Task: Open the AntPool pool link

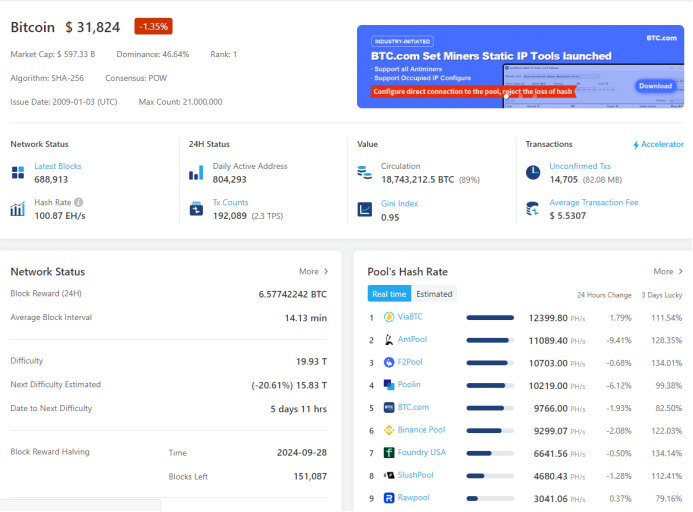Action: click(x=412, y=339)
